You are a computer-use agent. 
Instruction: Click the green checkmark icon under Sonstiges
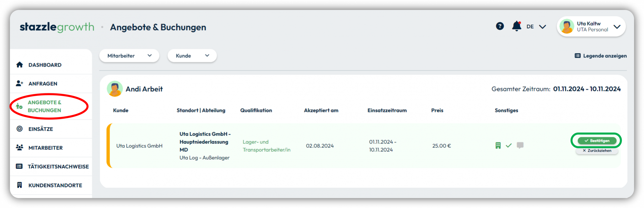pos(509,145)
